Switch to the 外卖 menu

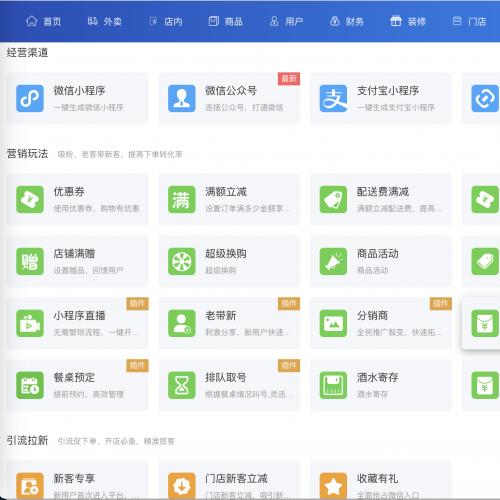104,22
